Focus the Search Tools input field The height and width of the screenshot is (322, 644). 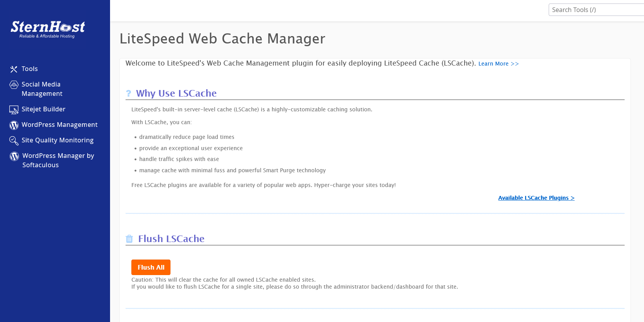tap(596, 10)
